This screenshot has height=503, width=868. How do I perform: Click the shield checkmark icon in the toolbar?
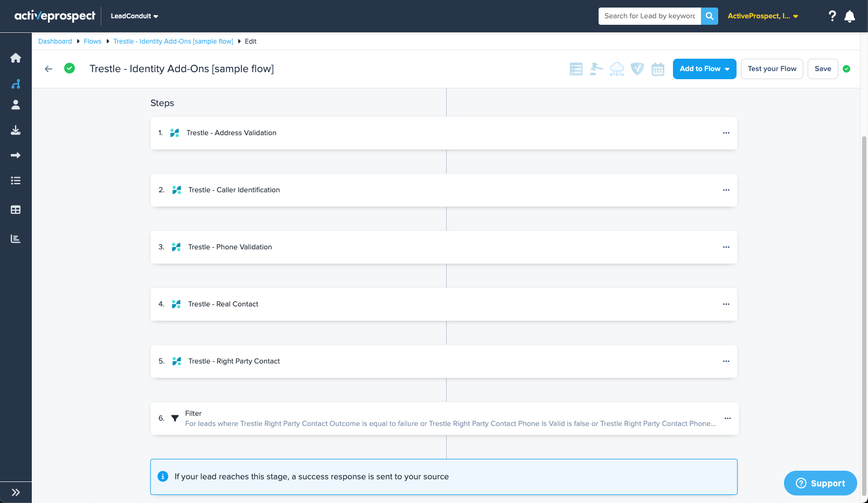[x=637, y=69]
